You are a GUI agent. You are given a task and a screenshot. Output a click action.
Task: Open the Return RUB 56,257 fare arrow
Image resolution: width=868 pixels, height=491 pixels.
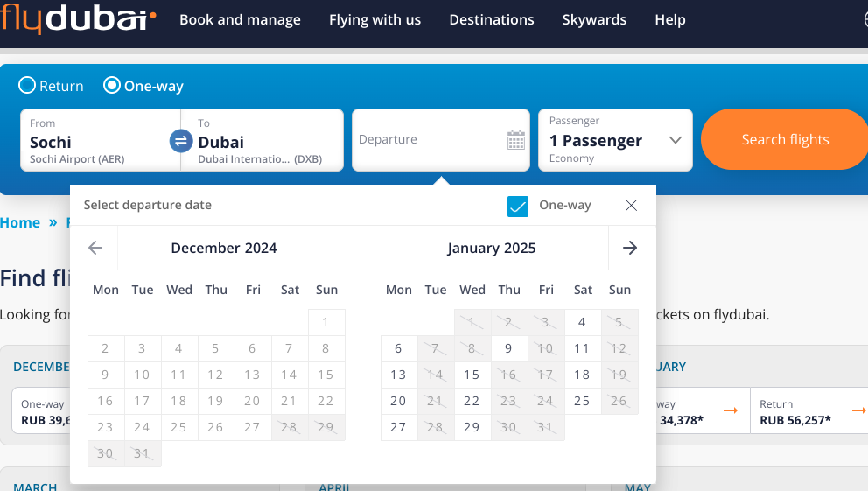tap(858, 410)
